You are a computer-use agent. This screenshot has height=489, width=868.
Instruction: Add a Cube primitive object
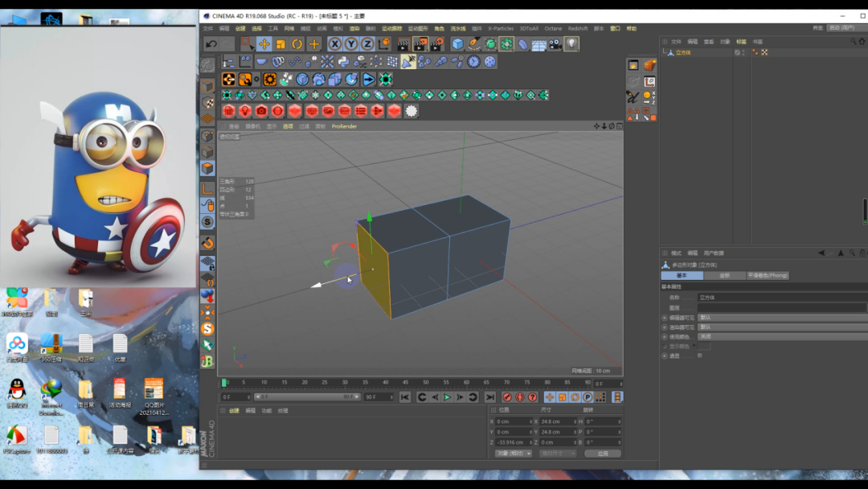click(457, 43)
